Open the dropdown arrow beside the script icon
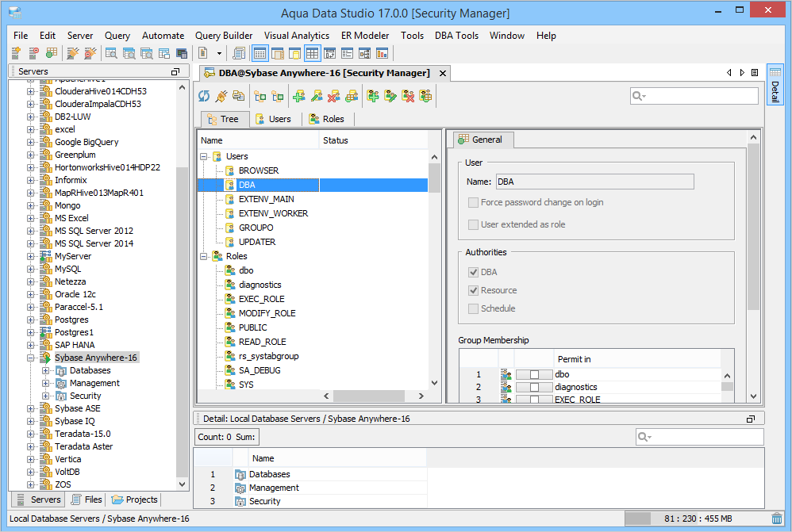Image resolution: width=792 pixels, height=532 pixels. coord(219,53)
